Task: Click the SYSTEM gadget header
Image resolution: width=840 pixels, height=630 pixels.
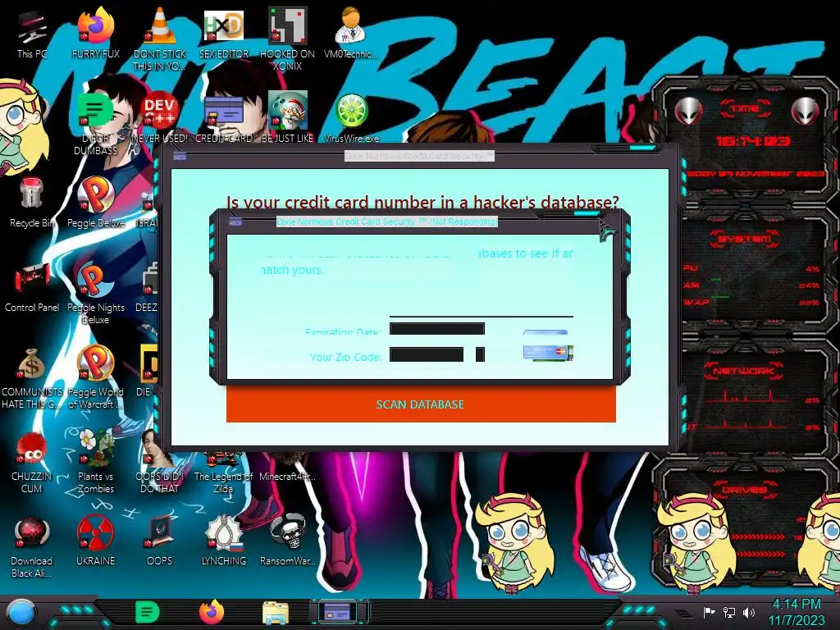Action: click(744, 239)
